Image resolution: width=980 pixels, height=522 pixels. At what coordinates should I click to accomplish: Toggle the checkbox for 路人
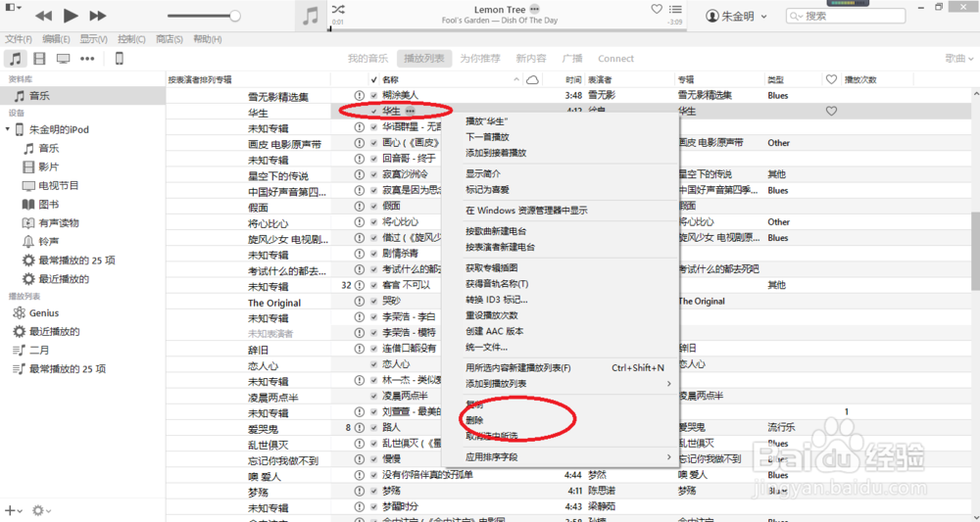pyautogui.click(x=373, y=428)
